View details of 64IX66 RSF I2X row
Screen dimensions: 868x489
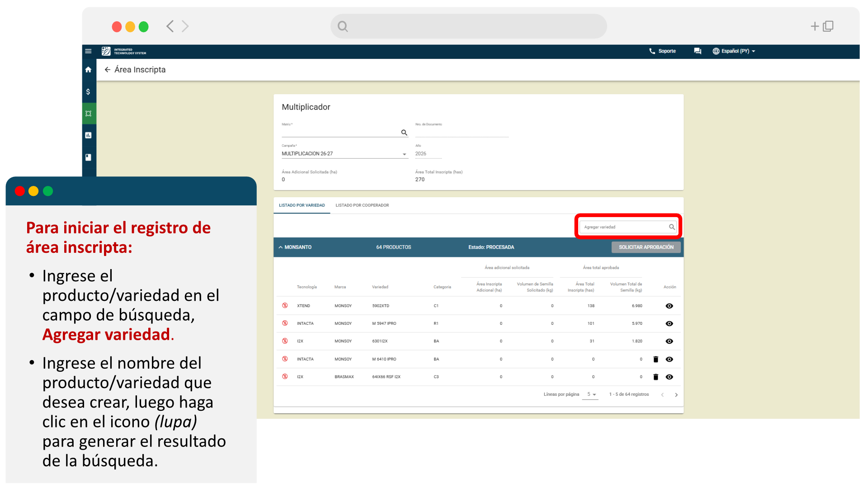click(670, 377)
